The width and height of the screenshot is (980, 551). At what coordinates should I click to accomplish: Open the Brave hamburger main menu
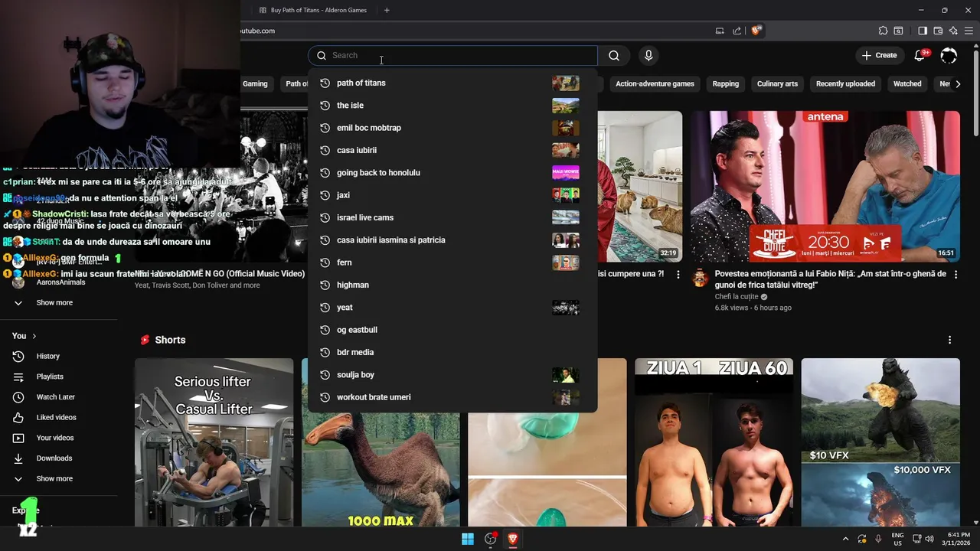(x=969, y=31)
